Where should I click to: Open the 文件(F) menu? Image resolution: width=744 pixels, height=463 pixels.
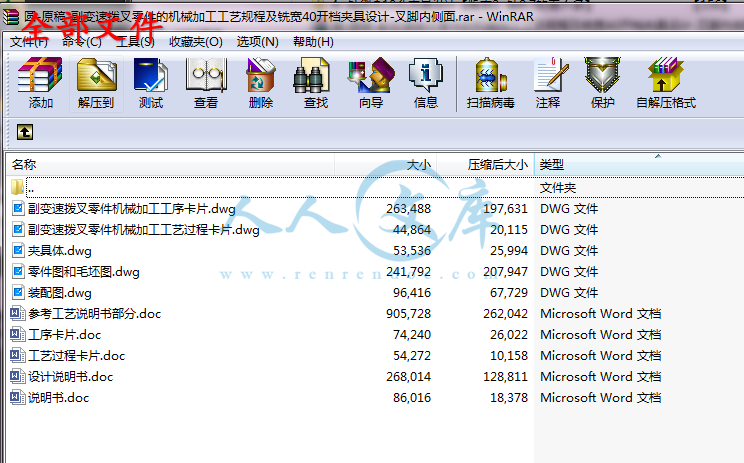click(29, 42)
